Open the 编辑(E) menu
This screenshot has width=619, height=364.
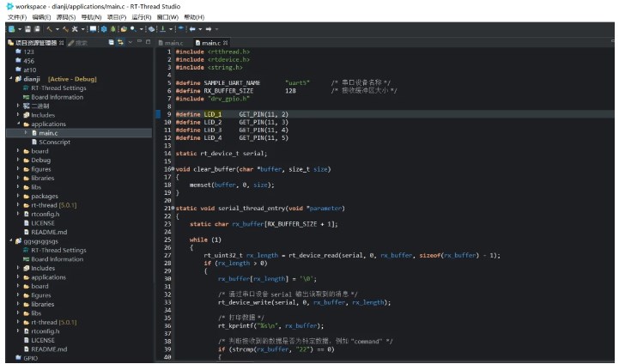(x=41, y=17)
